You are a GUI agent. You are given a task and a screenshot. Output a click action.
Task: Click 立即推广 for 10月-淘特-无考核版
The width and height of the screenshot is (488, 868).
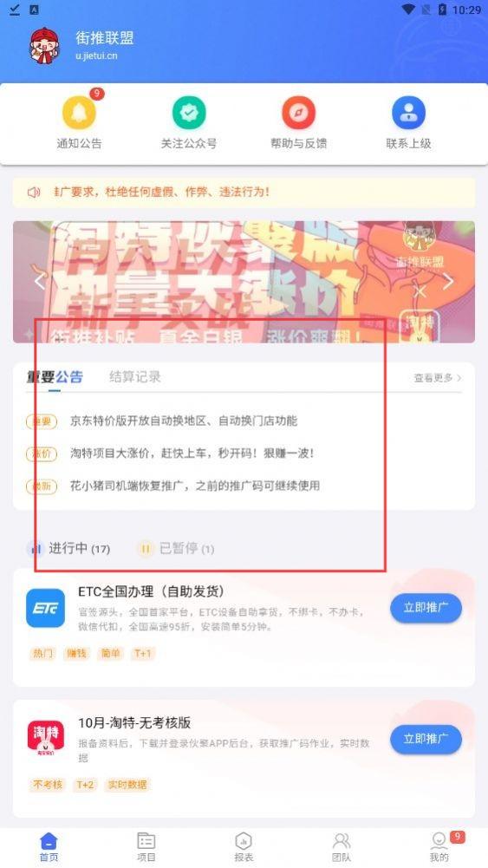click(x=426, y=739)
